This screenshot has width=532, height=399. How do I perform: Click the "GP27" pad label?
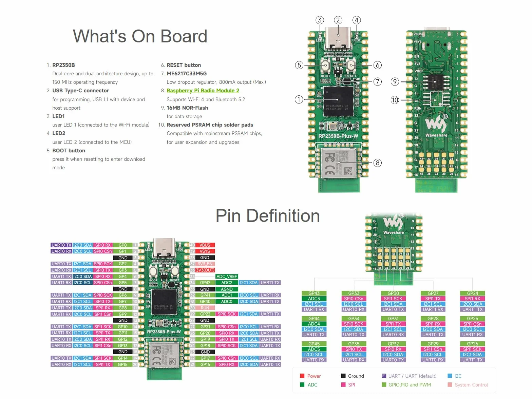tap(433, 293)
